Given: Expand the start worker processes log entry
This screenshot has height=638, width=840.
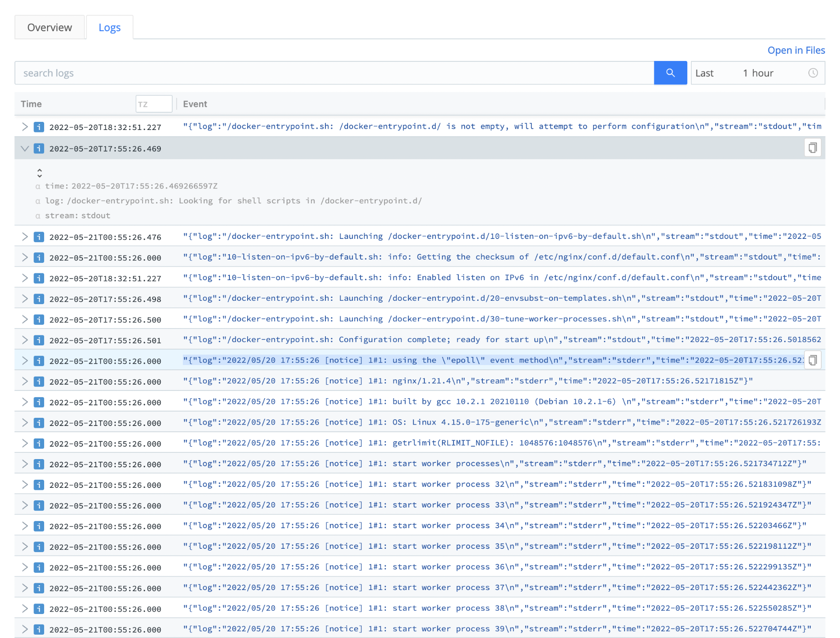Looking at the screenshot, I should [25, 463].
